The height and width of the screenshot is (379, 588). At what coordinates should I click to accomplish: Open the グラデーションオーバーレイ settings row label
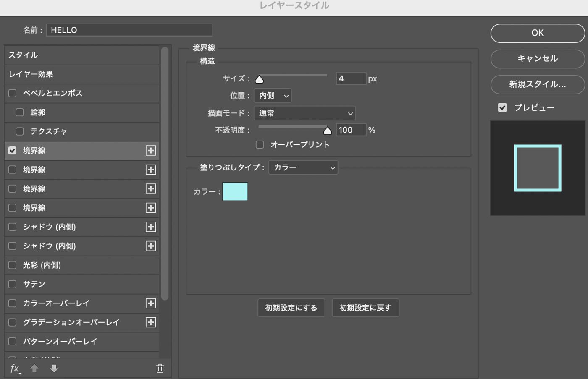tap(71, 322)
